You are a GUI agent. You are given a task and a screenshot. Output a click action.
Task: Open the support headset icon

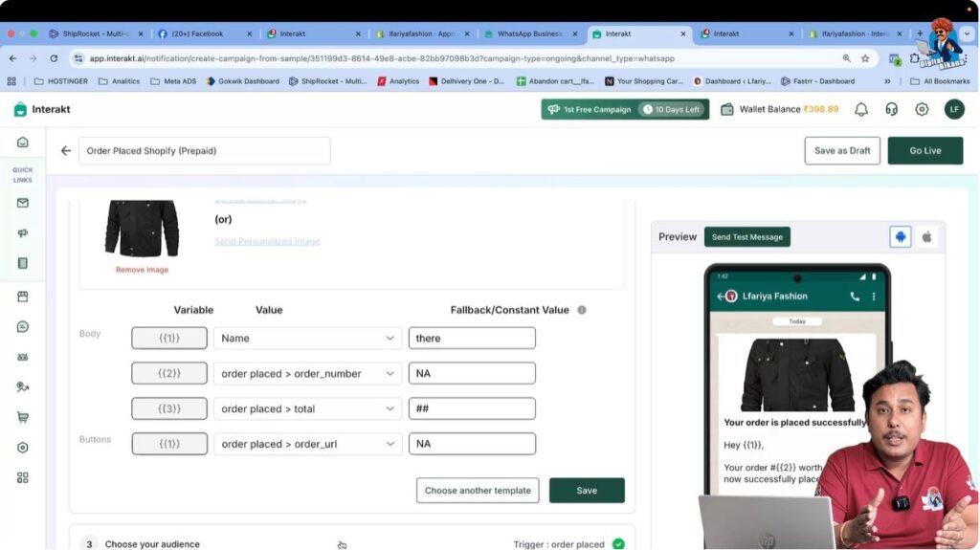[891, 109]
